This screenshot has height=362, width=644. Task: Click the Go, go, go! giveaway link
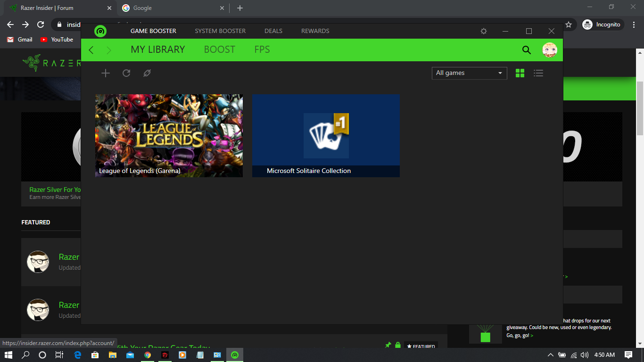click(520, 336)
